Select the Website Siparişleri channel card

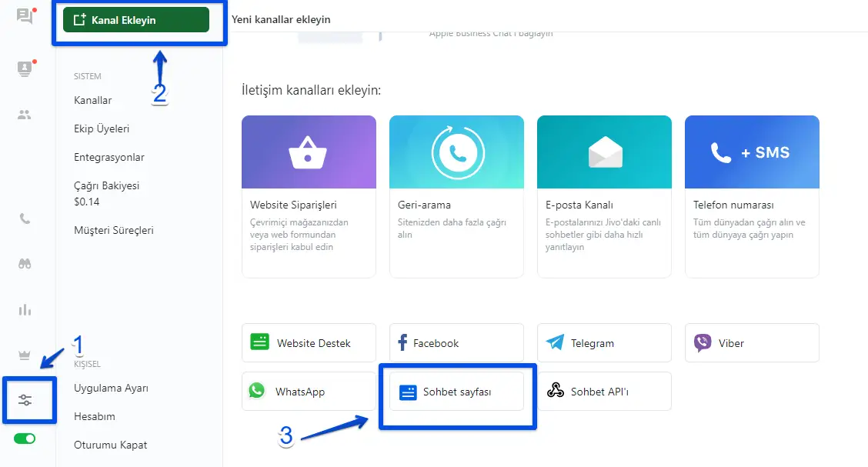pyautogui.click(x=309, y=196)
